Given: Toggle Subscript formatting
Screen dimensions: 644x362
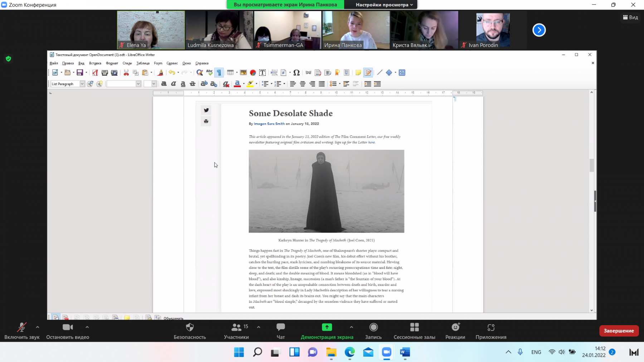Looking at the screenshot, I should 214,84.
